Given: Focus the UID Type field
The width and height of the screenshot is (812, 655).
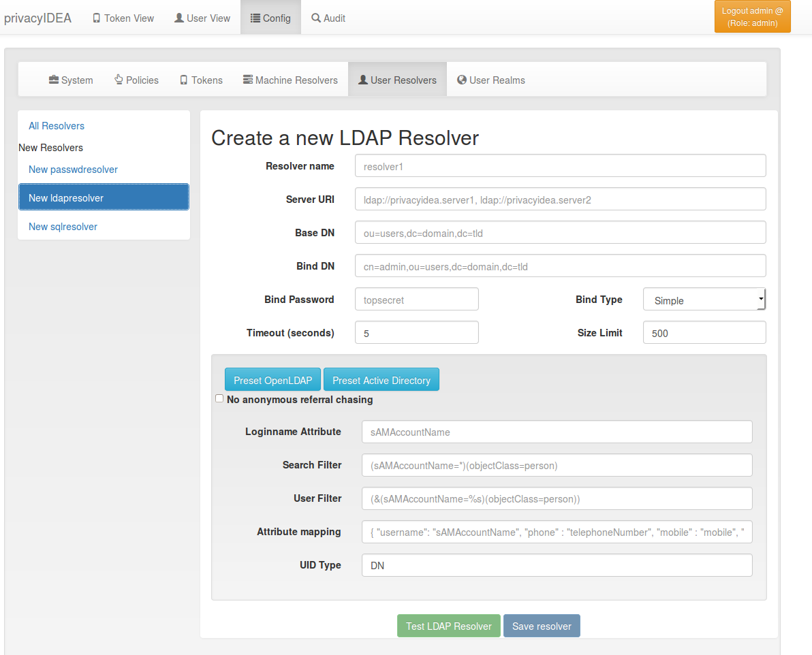Looking at the screenshot, I should click(x=557, y=565).
